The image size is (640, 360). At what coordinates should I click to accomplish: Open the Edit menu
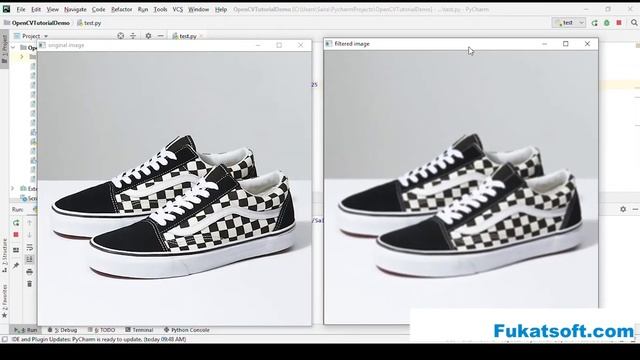pos(36,9)
